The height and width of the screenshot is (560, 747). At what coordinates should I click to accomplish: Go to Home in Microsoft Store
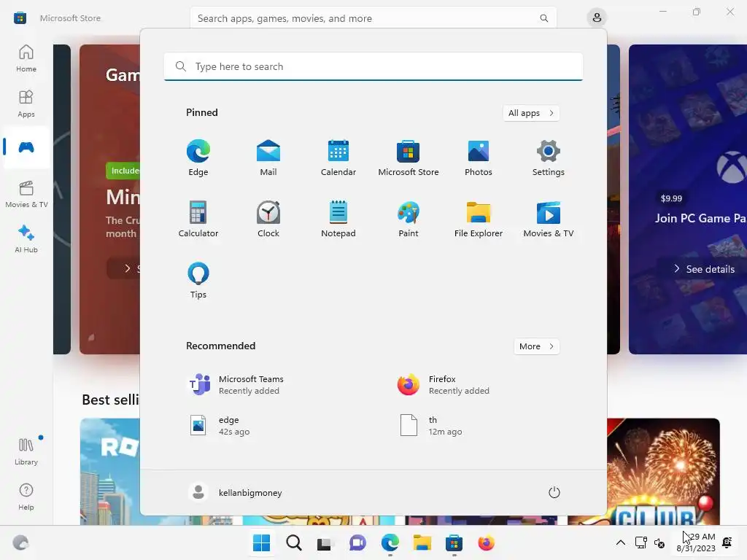coord(26,58)
